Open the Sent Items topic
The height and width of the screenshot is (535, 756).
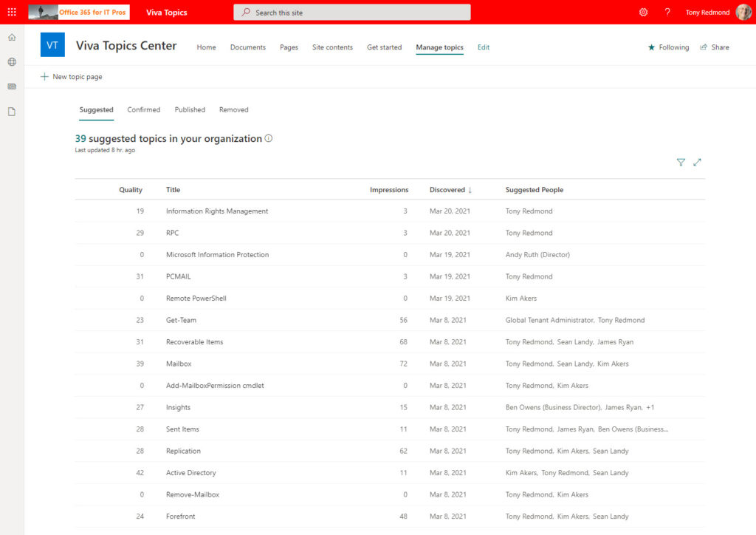pos(183,429)
